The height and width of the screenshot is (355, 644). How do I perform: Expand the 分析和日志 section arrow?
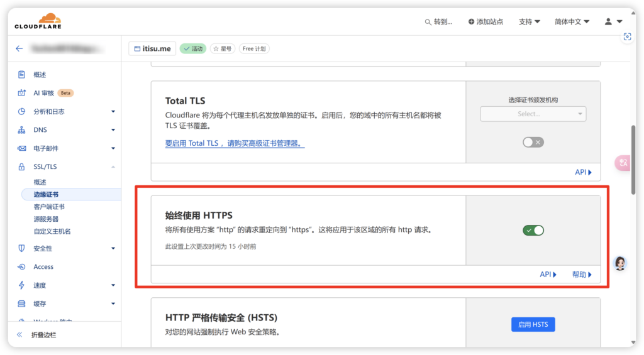[113, 111]
